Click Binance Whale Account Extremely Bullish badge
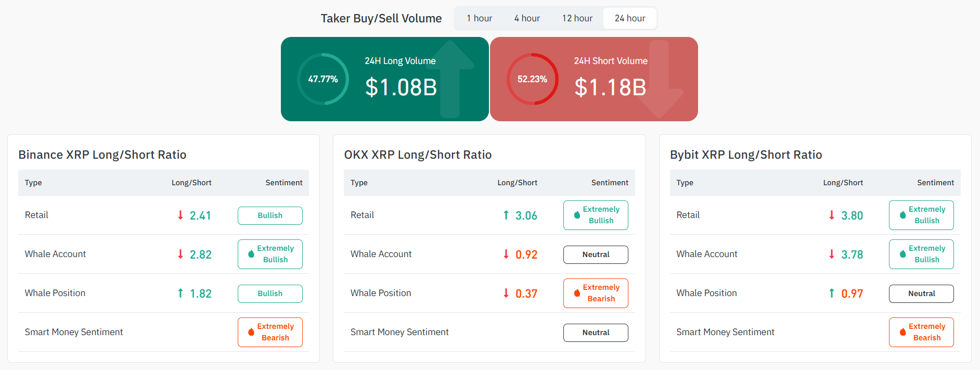This screenshot has height=370, width=980. 270,254
